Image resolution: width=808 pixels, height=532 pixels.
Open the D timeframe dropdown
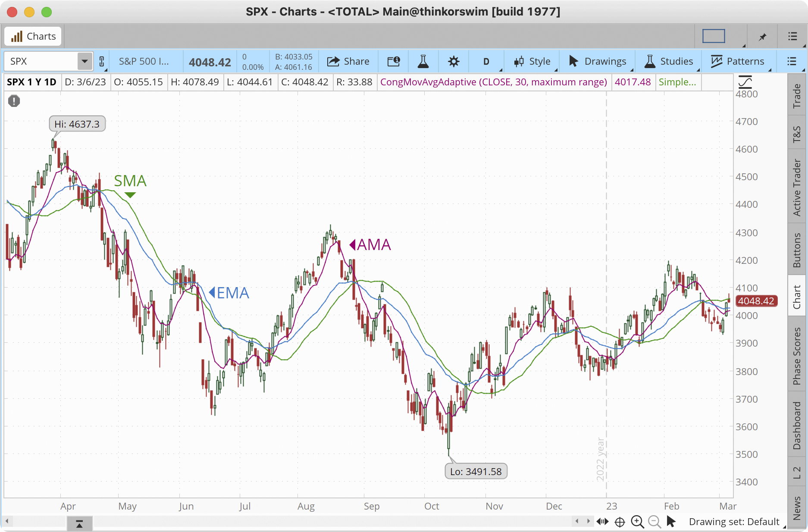click(x=486, y=61)
